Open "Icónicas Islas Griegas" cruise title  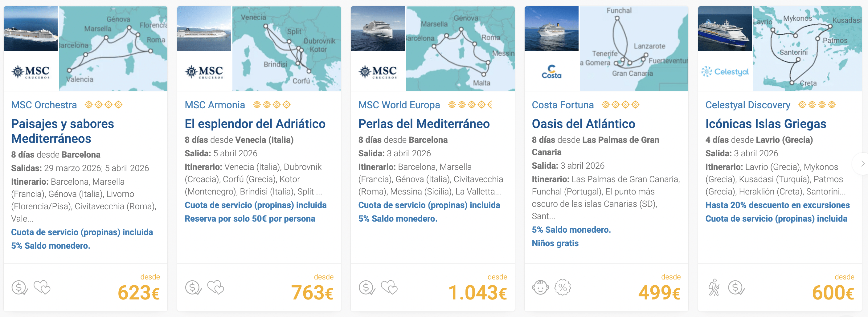point(766,124)
